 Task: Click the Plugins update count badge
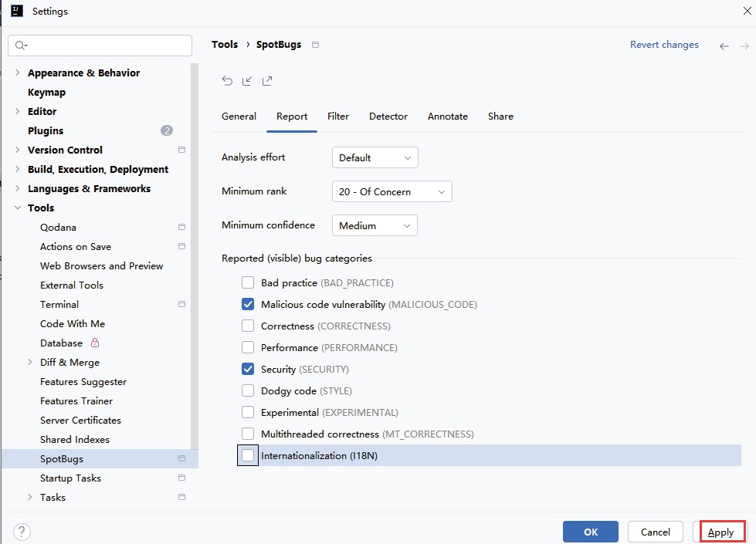click(x=167, y=130)
